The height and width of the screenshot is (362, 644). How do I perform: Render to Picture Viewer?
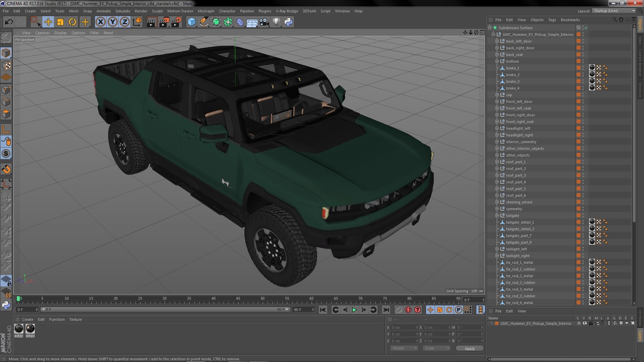coord(164,22)
